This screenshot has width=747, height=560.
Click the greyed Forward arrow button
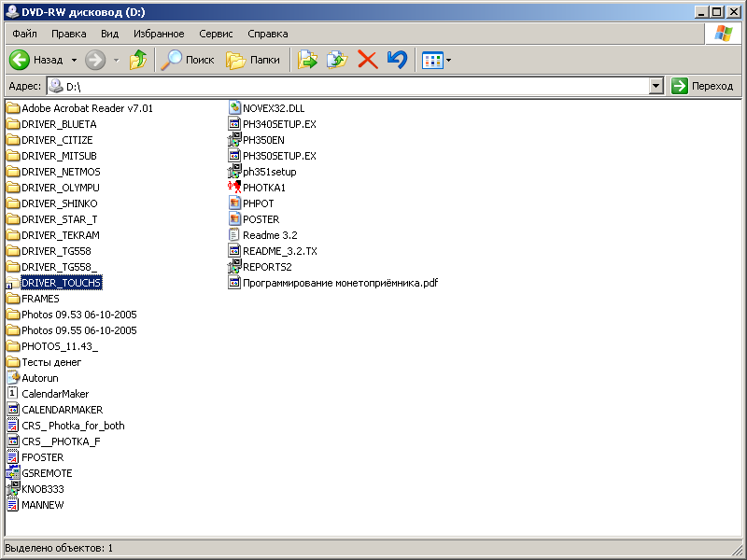95,60
